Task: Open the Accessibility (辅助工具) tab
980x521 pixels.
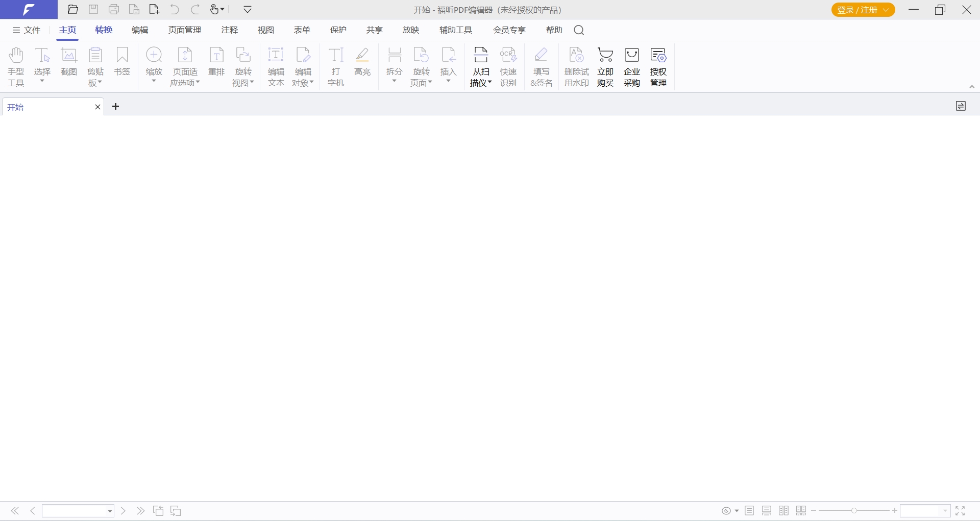Action: tap(456, 30)
